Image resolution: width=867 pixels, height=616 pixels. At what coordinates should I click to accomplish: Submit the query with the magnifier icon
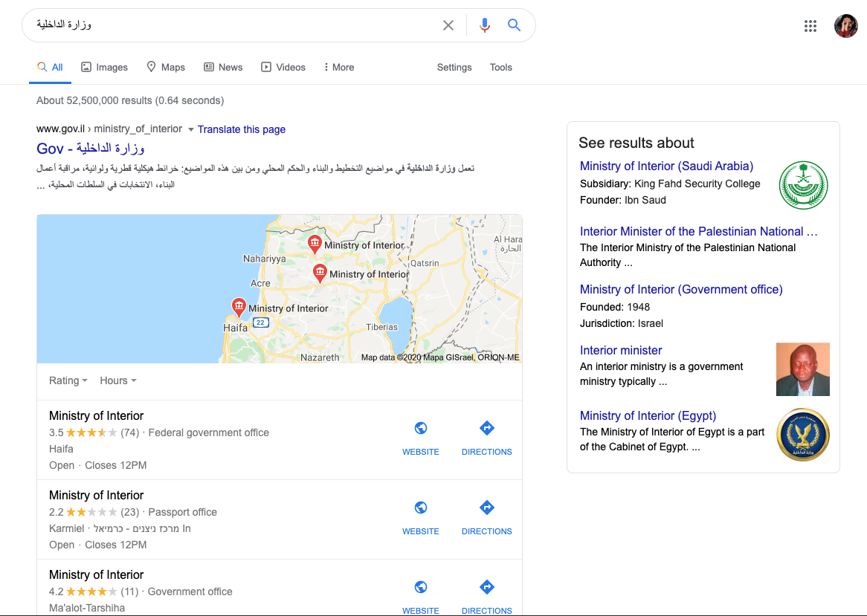(515, 25)
